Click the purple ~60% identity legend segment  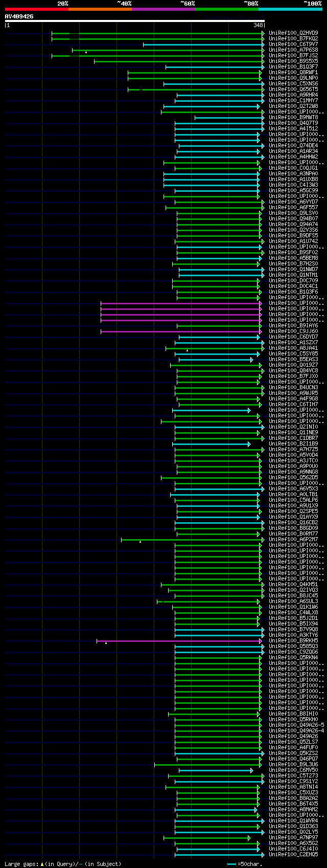163,9
